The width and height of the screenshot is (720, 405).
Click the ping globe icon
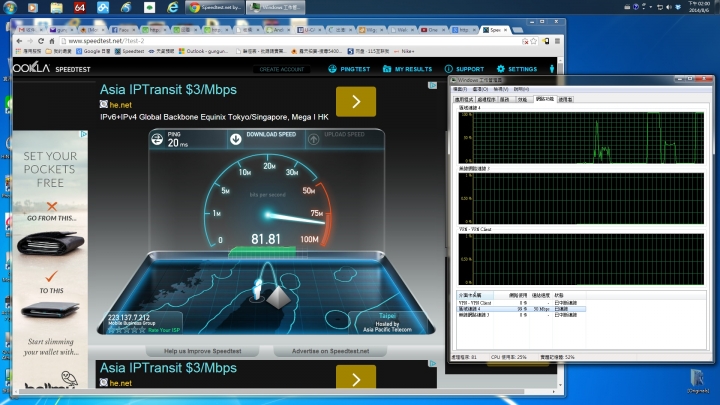point(157,139)
